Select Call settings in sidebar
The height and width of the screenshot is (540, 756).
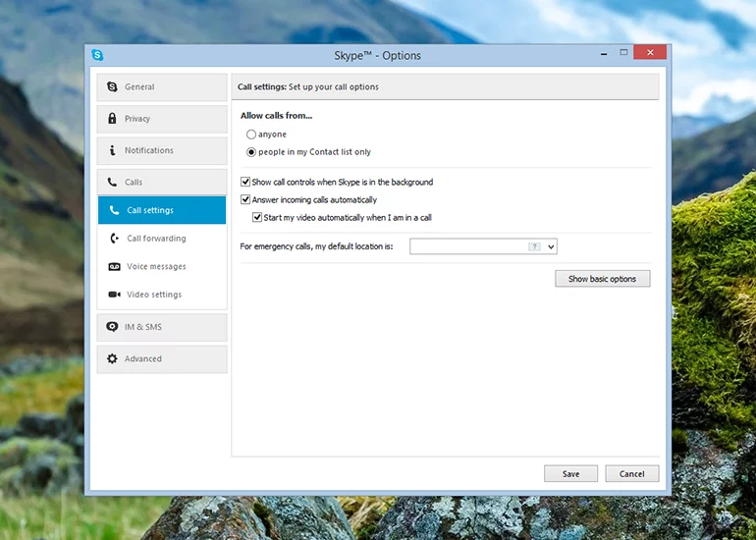coord(162,210)
